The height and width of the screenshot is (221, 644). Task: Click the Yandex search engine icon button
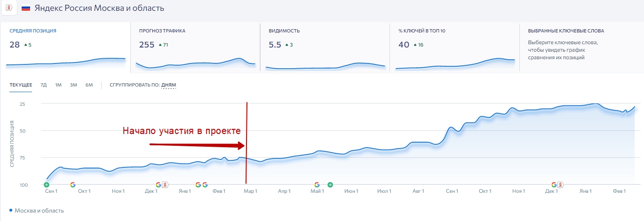8,8
